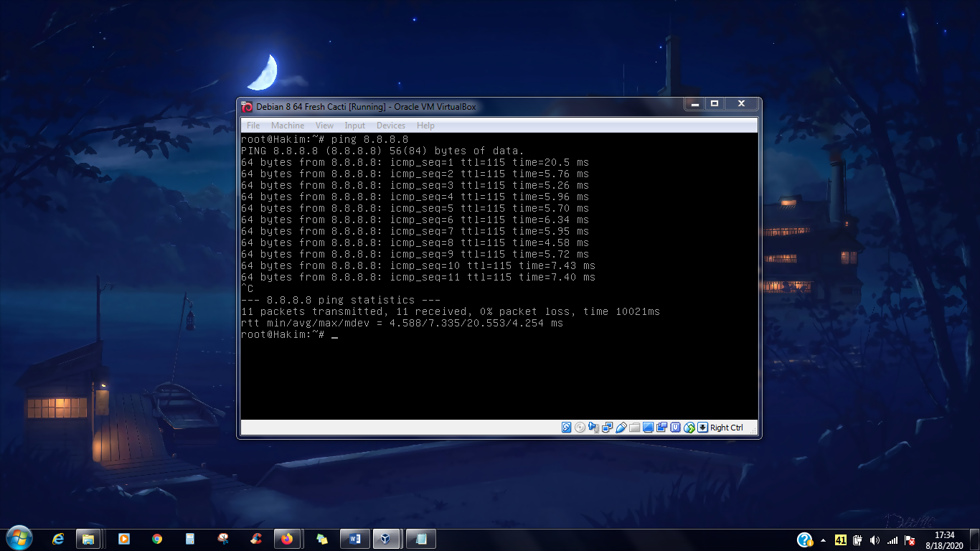The image size is (980, 551).
Task: Toggle mouse integration indicator icon
Action: [x=689, y=428]
